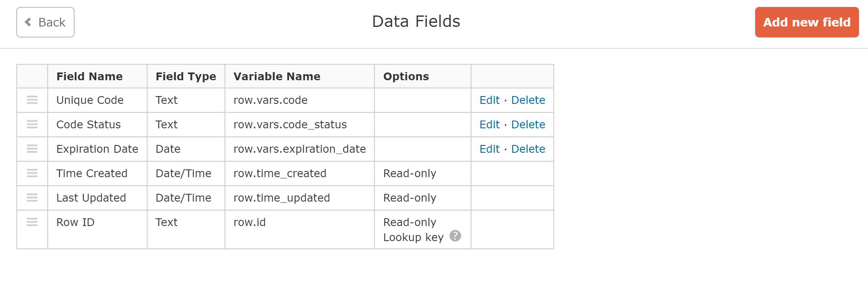
Task: Click the Field Type column header
Action: tap(186, 77)
